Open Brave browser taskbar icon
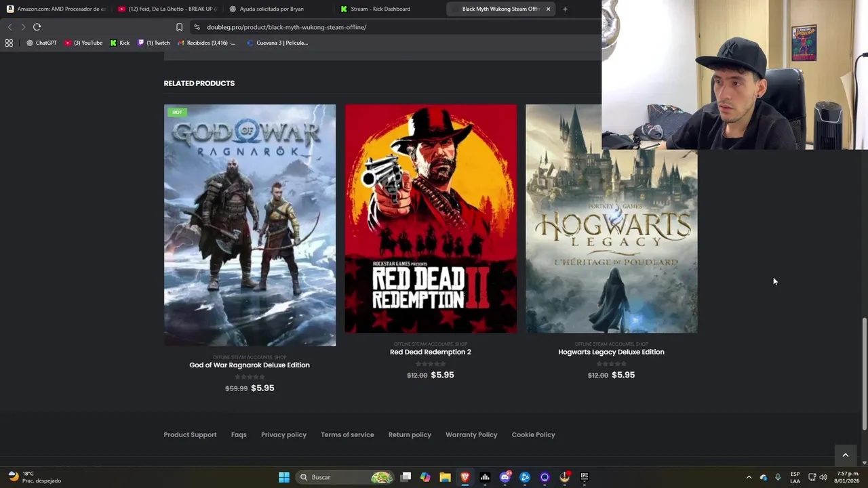This screenshot has width=868, height=488. [x=465, y=477]
